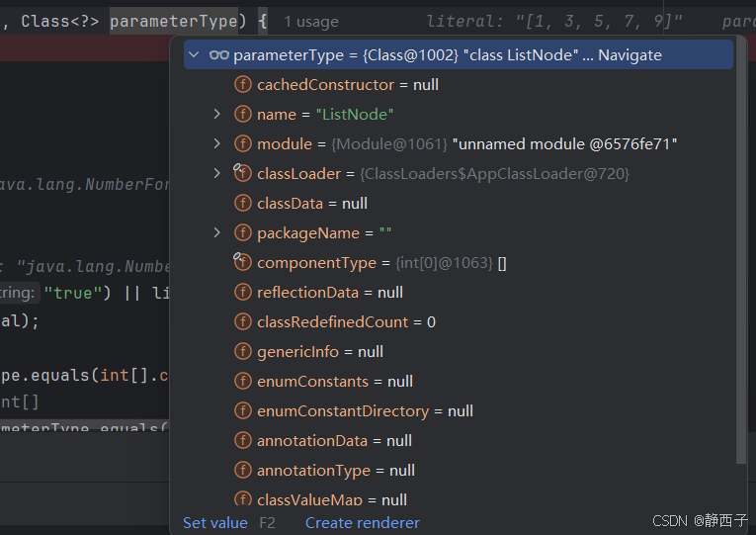Click the glasses watch icon beside parameterType
The image size is (756, 535).
click(x=218, y=55)
